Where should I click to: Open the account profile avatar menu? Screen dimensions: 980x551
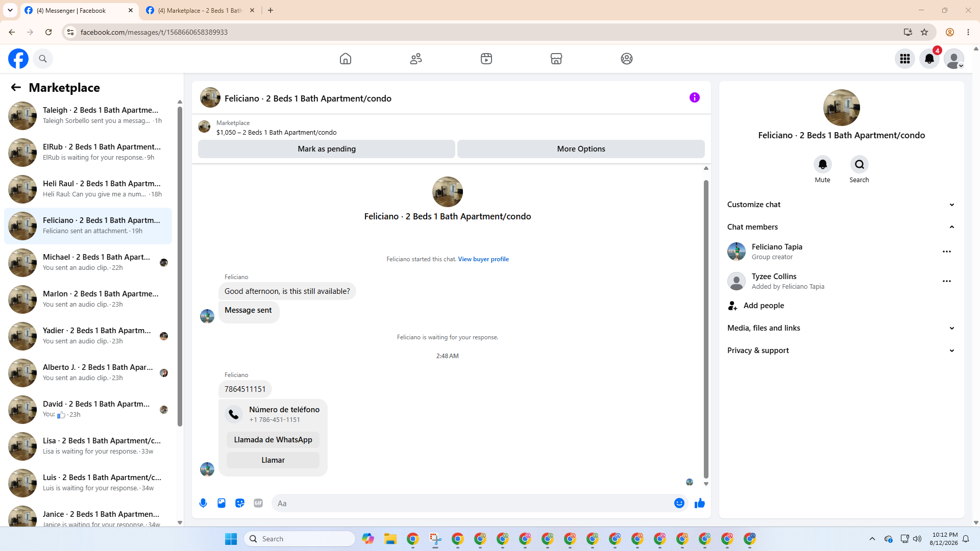(x=954, y=59)
